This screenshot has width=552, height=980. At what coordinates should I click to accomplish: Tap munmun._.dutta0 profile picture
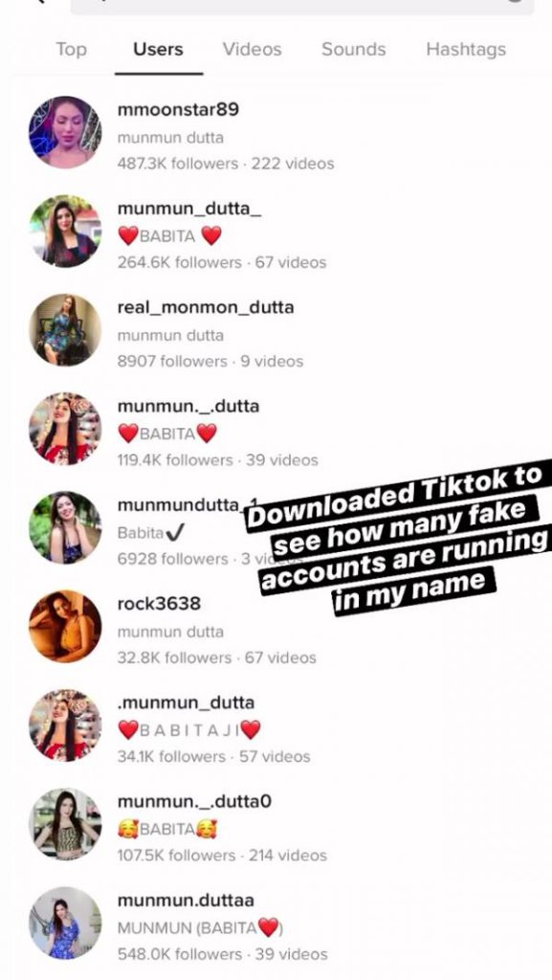(65, 824)
